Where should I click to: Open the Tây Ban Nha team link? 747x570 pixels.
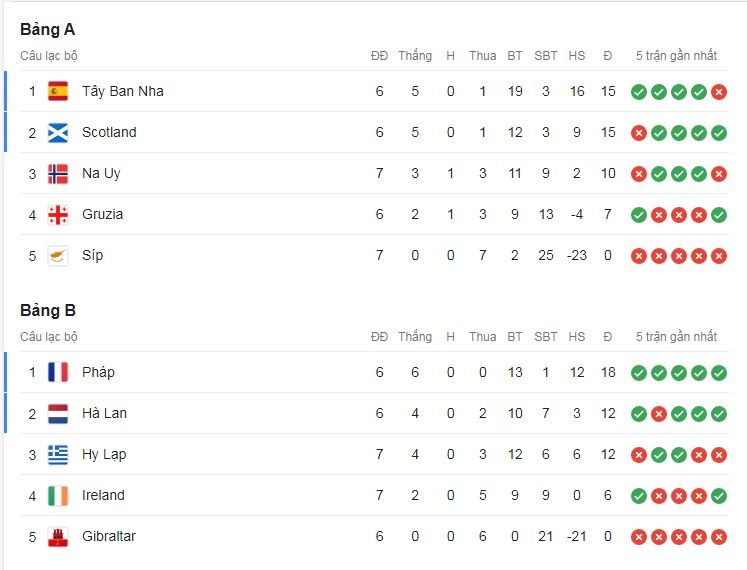tap(122, 91)
